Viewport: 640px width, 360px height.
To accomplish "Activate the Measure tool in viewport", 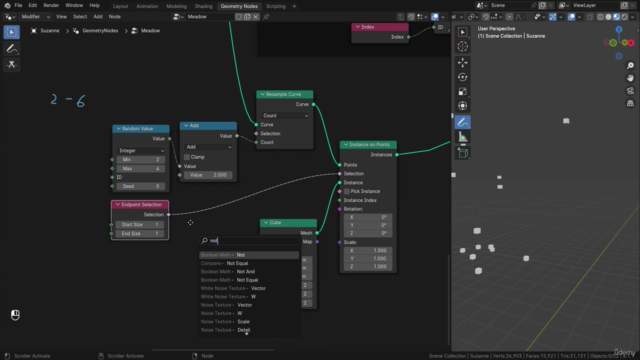I will click(462, 137).
